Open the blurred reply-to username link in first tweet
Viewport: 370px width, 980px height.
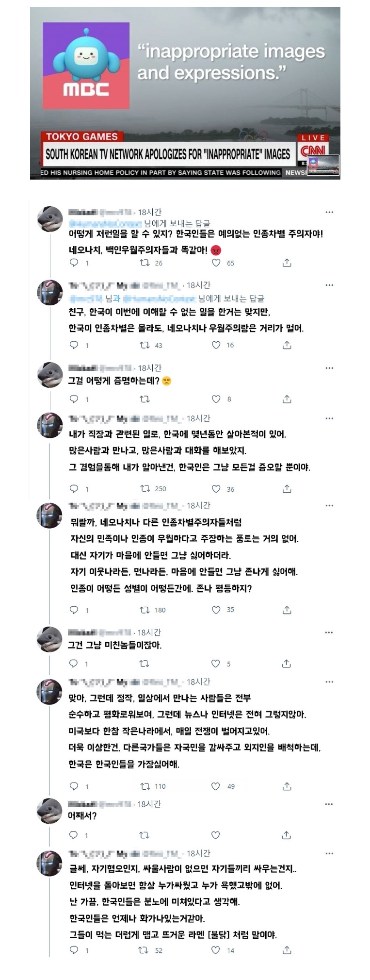point(106,223)
